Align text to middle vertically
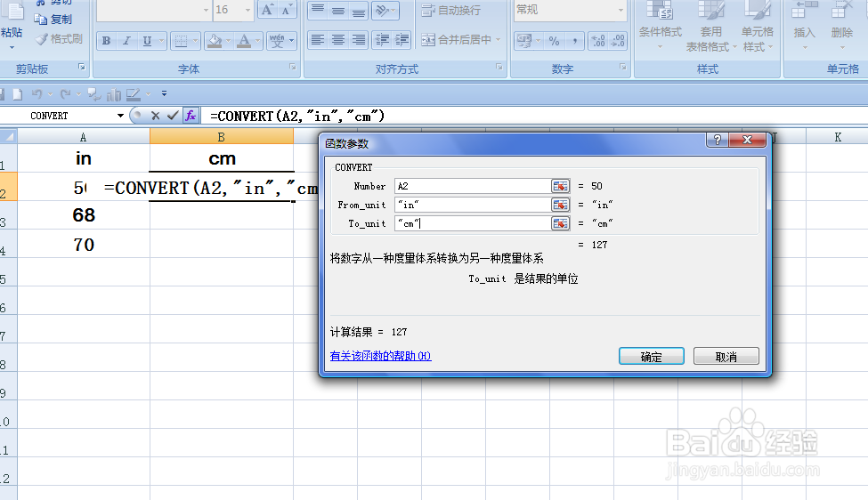868x500 pixels. (338, 10)
